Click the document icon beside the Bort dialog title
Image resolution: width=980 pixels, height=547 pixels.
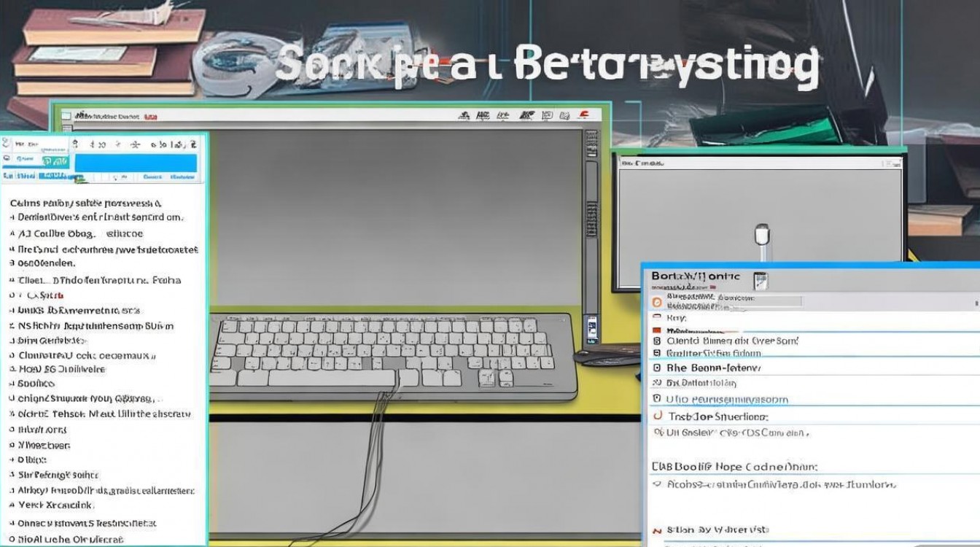click(760, 279)
